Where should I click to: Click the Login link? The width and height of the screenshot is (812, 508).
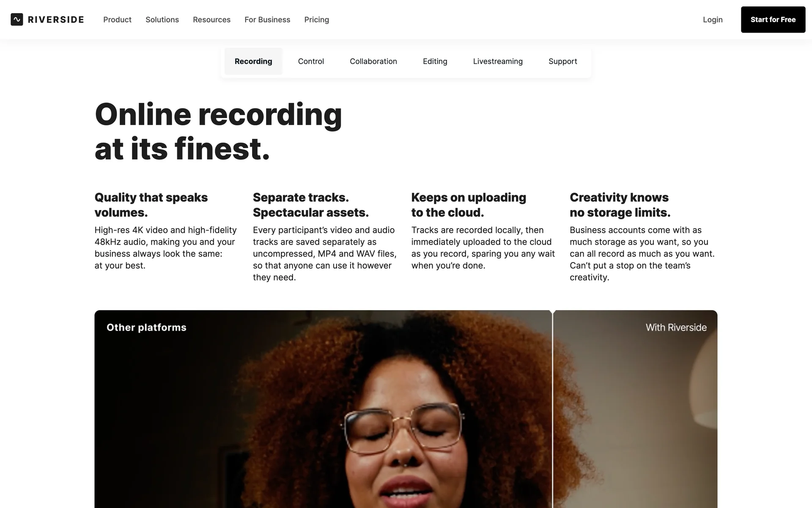[x=713, y=19]
